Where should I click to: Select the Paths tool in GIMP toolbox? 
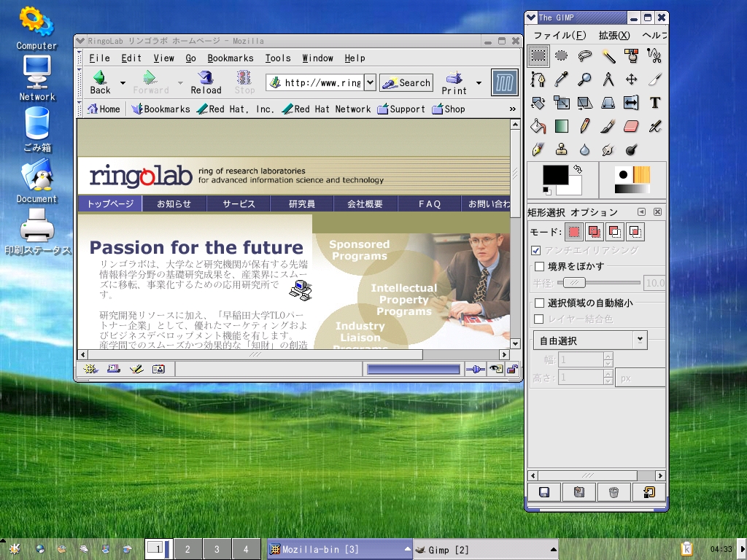[538, 79]
